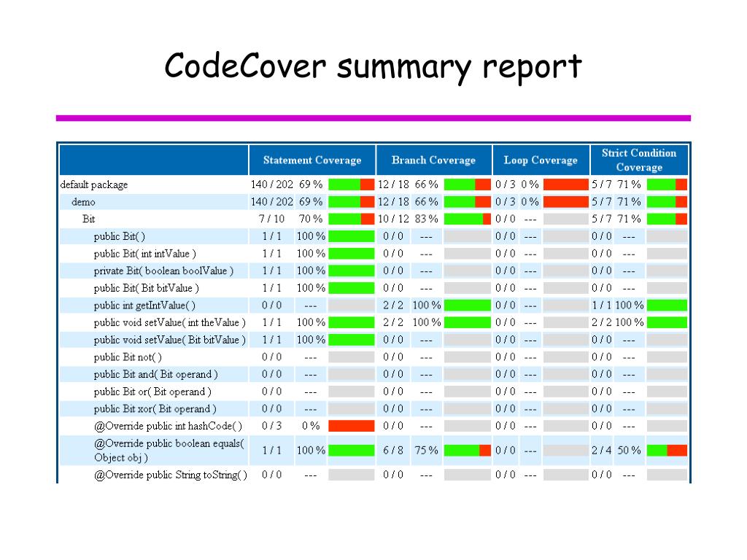Screen dimensions: 747x560
Task: Click the '140 / 202' value in default package row
Action: coord(272,184)
